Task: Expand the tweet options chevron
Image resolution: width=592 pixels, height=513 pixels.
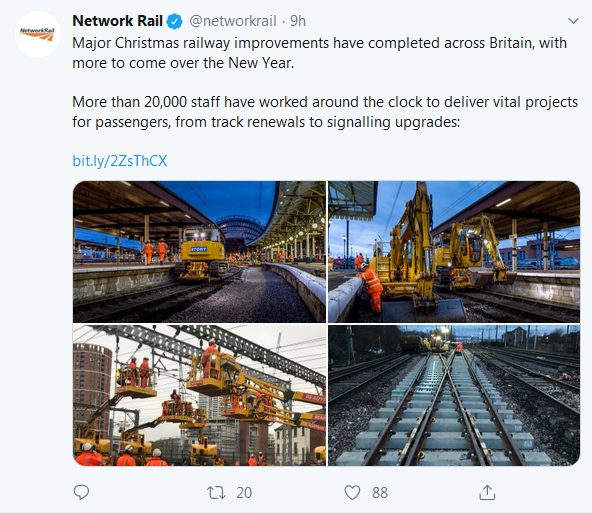Action: coord(573,21)
